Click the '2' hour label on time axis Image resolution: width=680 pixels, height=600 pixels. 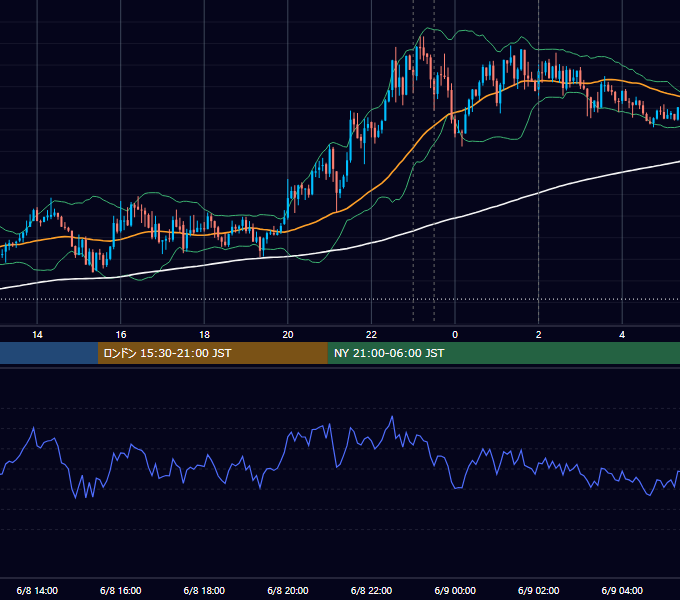(x=539, y=335)
